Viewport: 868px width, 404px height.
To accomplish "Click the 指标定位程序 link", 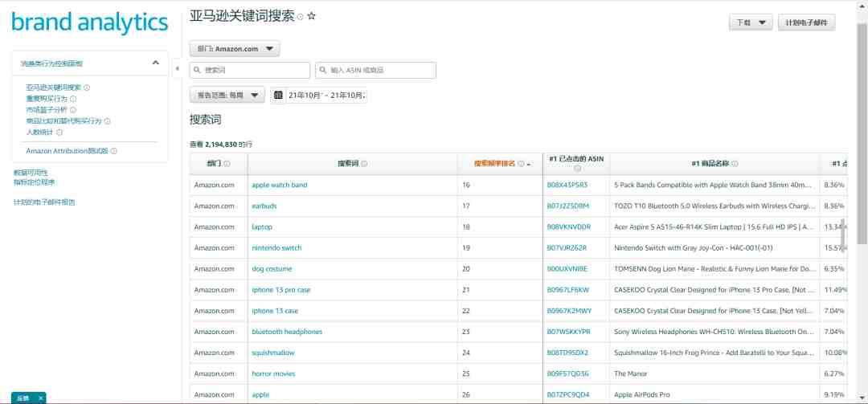I will point(35,182).
